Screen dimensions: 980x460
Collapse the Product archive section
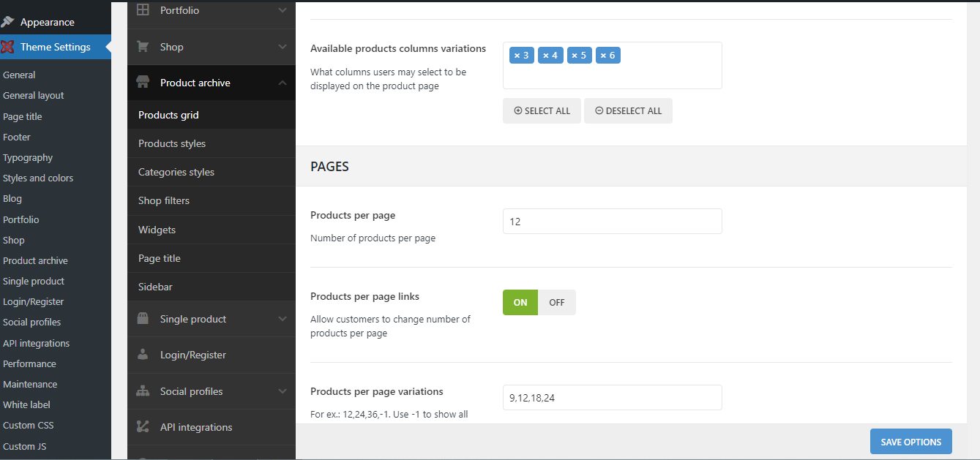click(283, 83)
